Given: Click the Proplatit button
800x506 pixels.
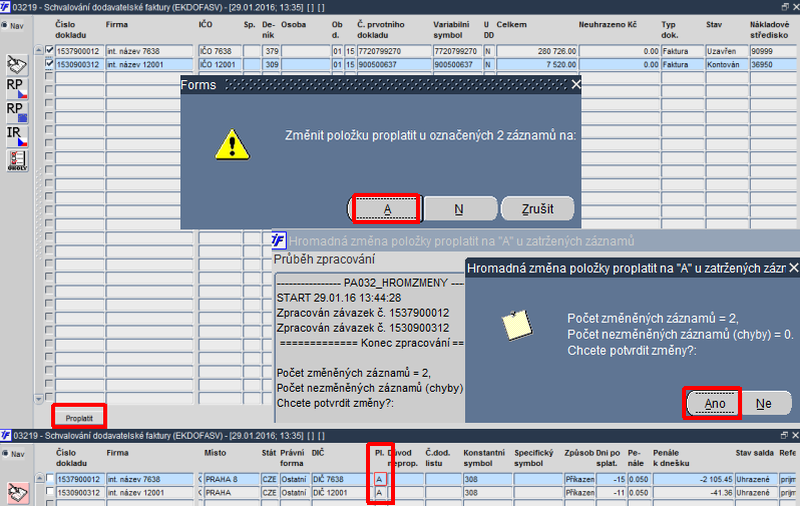Looking at the screenshot, I should point(79,418).
